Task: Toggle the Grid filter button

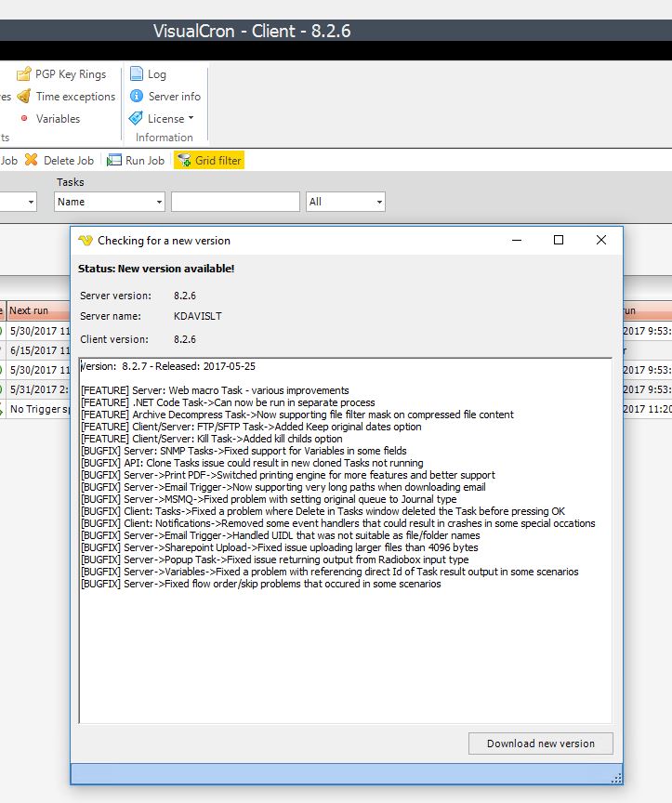Action: tap(209, 160)
